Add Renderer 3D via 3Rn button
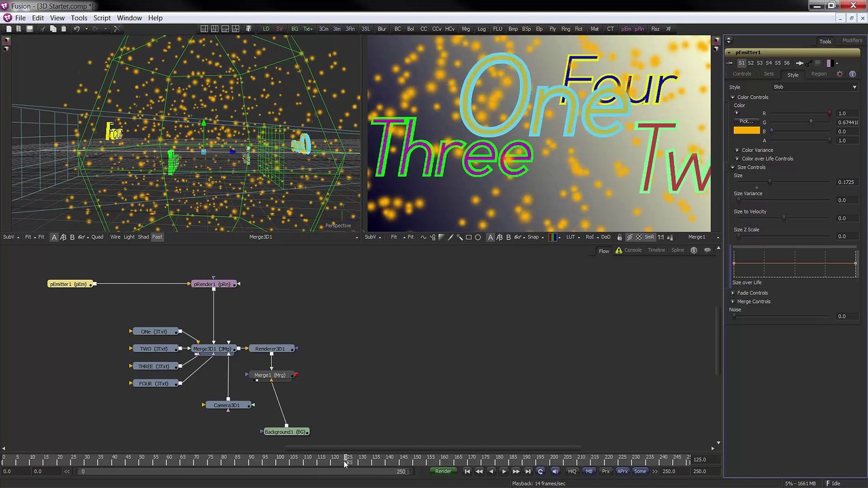The width and height of the screenshot is (868, 488). [x=350, y=28]
